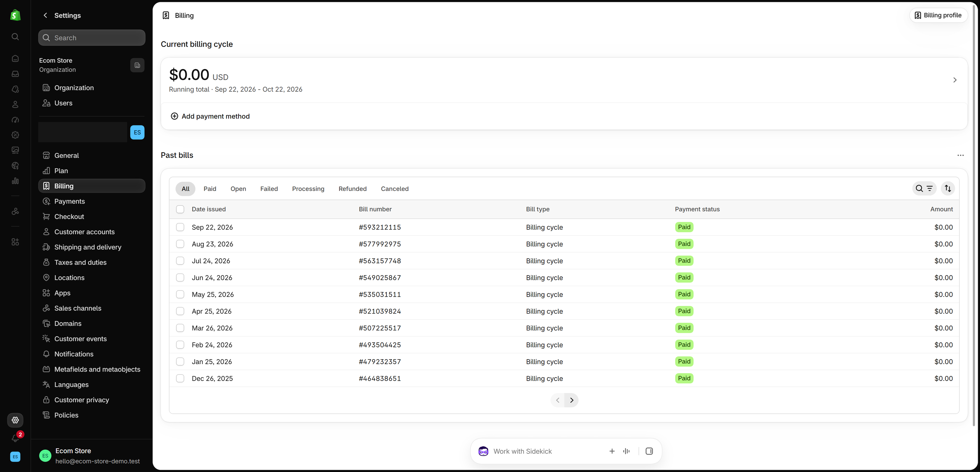Switch to the Canceled tab
This screenshot has width=980, height=472.
coord(394,189)
